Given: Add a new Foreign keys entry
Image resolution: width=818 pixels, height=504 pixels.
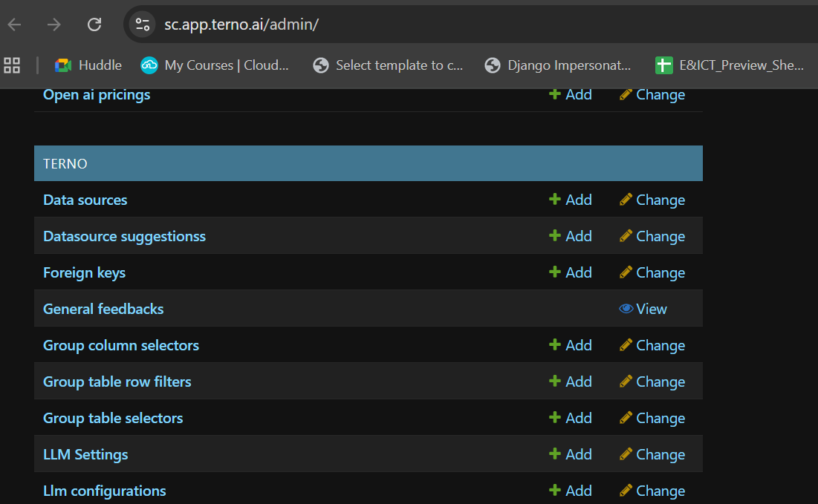Looking at the screenshot, I should (571, 273).
